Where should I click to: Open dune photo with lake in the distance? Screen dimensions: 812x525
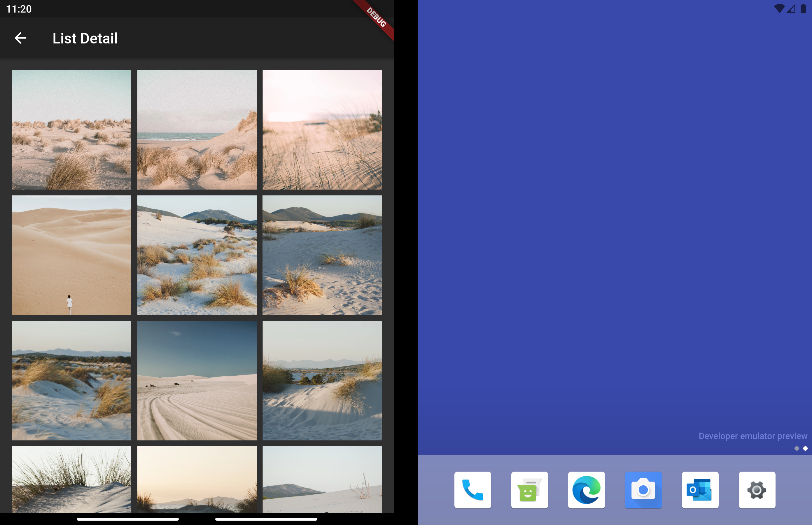[x=322, y=380]
